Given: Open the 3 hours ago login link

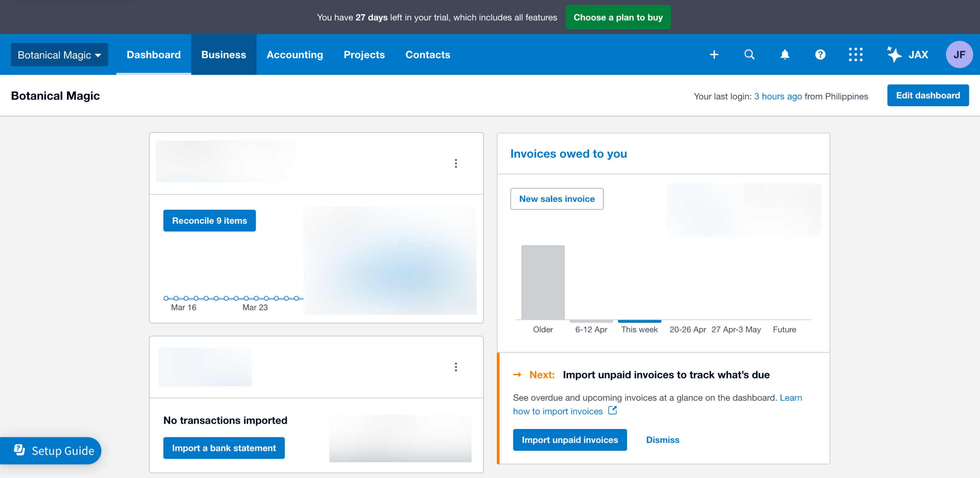Looking at the screenshot, I should [x=778, y=96].
